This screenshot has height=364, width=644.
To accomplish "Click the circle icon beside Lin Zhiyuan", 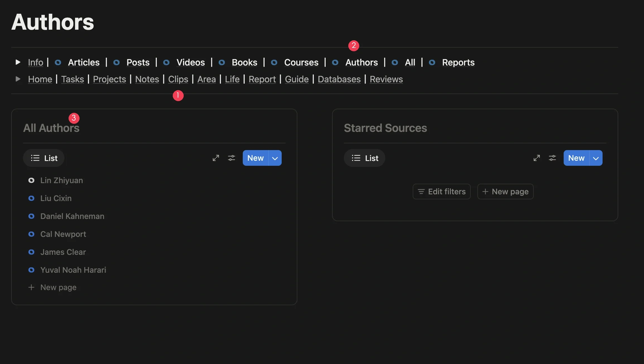I will (x=31, y=180).
